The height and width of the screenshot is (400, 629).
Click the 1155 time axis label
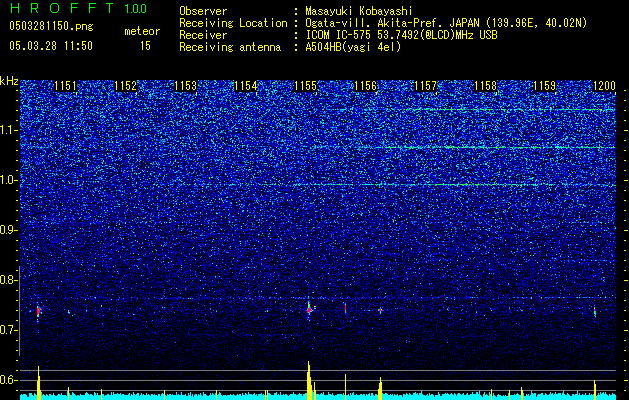306,86
